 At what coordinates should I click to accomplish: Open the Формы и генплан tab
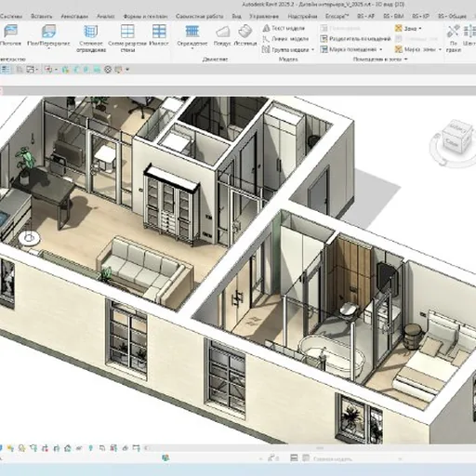point(145,16)
